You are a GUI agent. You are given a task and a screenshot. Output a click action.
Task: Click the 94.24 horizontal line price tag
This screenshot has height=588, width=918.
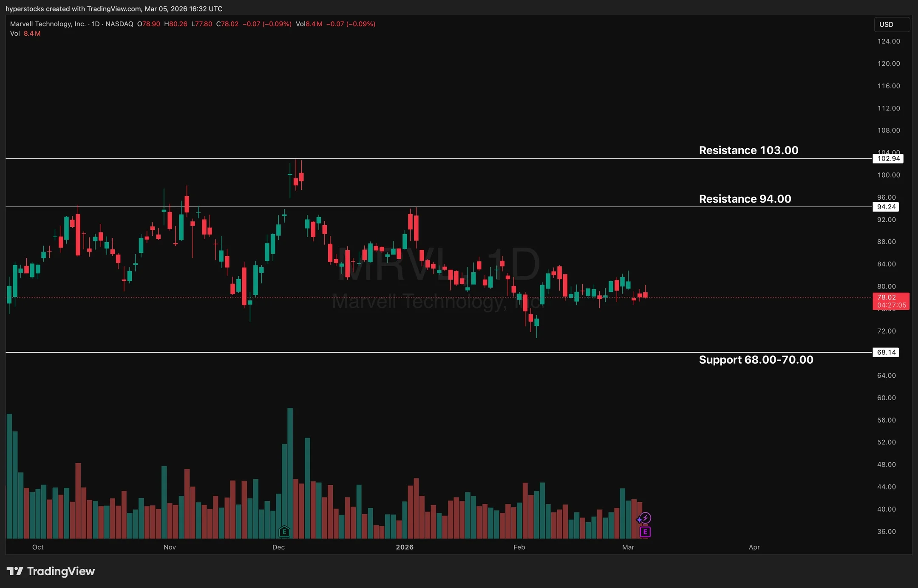tap(886, 207)
